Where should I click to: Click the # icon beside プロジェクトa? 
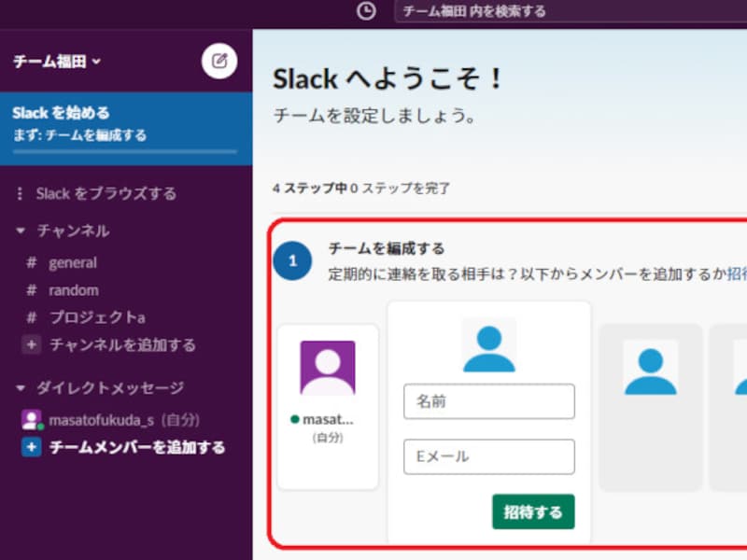point(32,317)
